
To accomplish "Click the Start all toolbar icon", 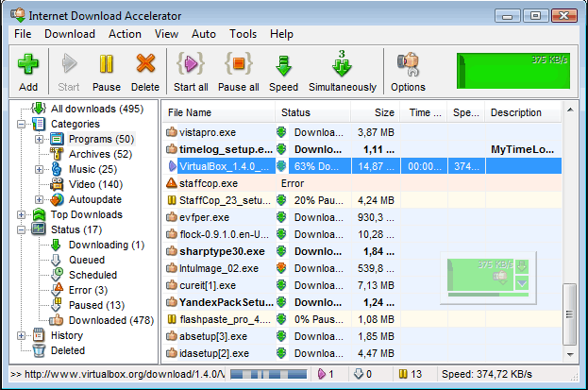I will [x=191, y=63].
